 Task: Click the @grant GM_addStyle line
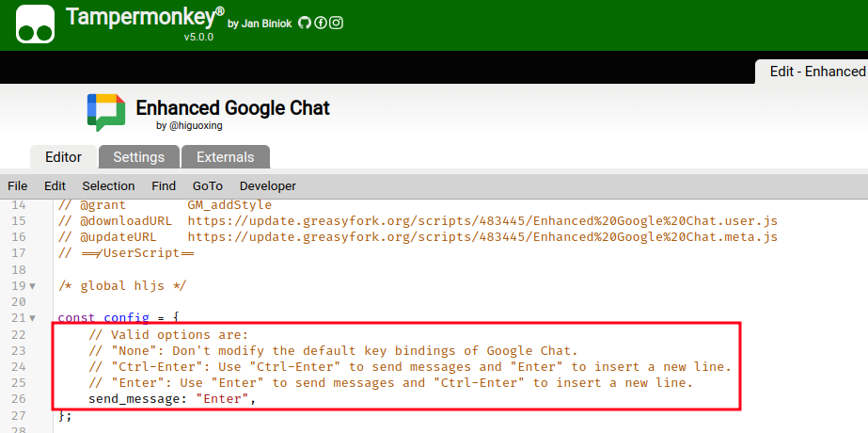[x=165, y=205]
